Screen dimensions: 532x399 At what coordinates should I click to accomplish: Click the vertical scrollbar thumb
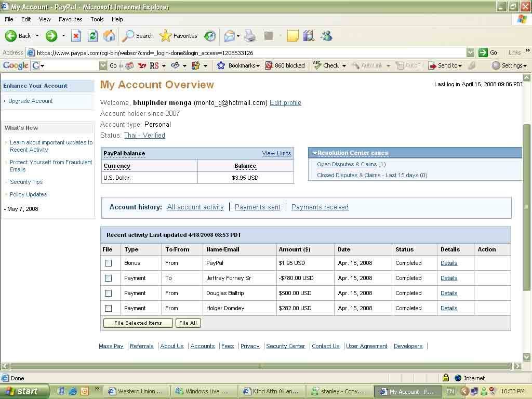click(527, 207)
